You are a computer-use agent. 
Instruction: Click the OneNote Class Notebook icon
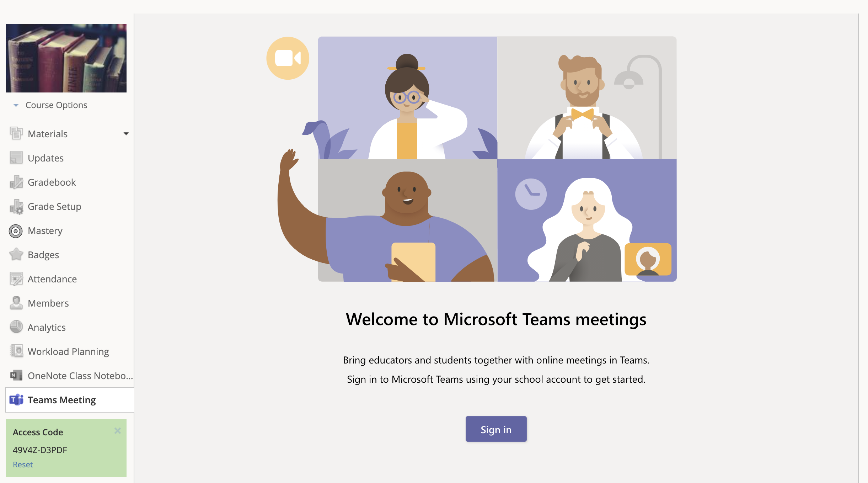16,376
